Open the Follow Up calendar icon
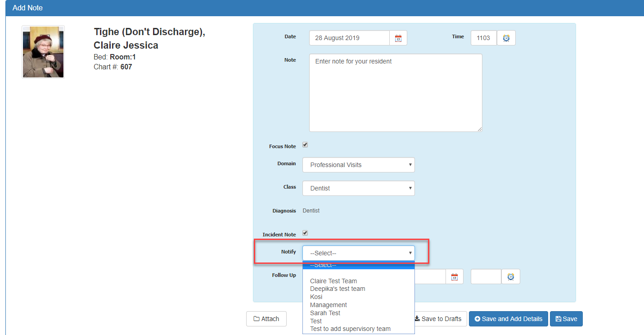 coord(454,277)
